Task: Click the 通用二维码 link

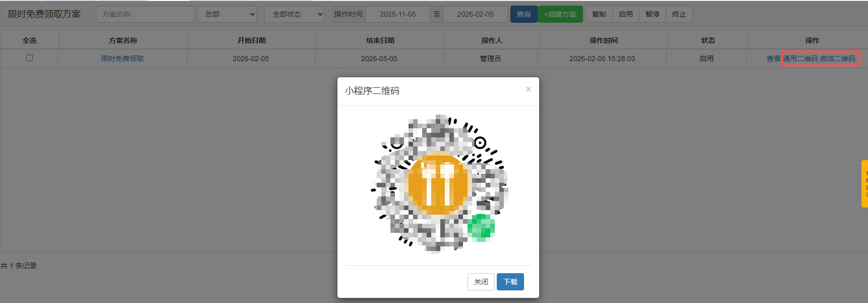Action: coord(800,59)
